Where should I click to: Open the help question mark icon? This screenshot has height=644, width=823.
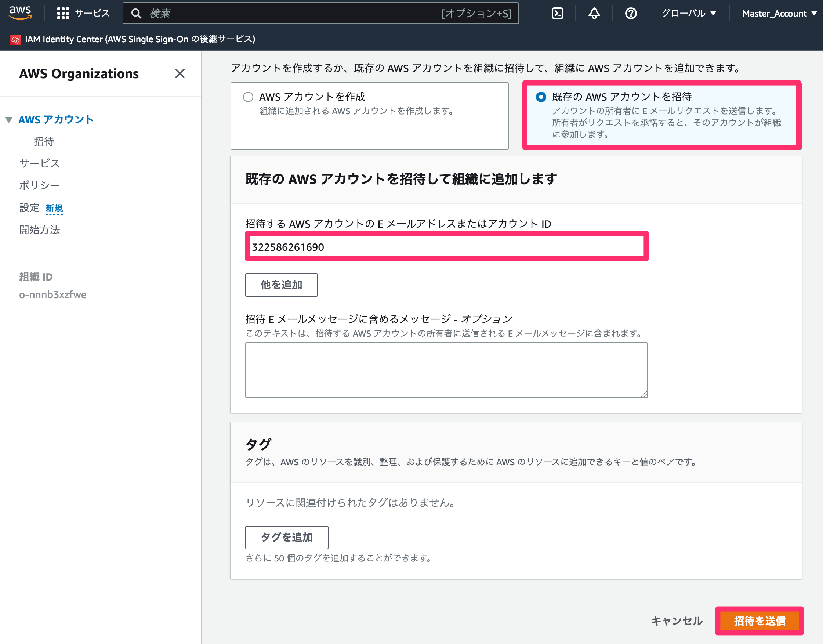click(631, 13)
